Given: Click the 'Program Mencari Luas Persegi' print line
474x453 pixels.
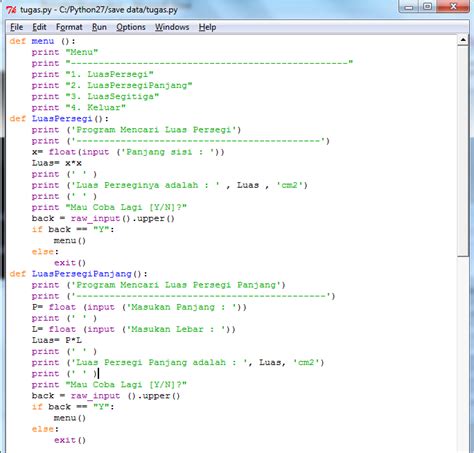Looking at the screenshot, I should pyautogui.click(x=136, y=130).
